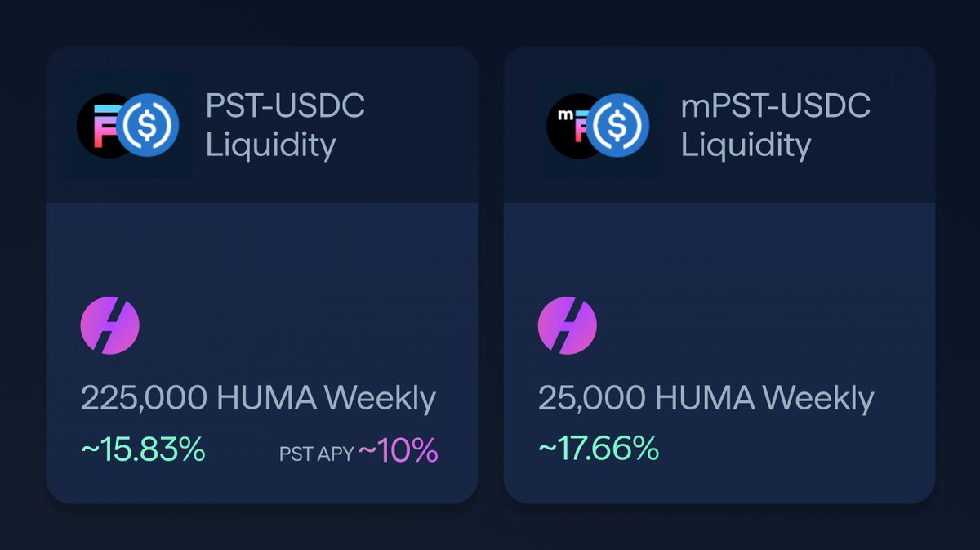Click the ~15.83% yield value
Image resolution: width=980 pixels, height=550 pixels.
point(143,449)
